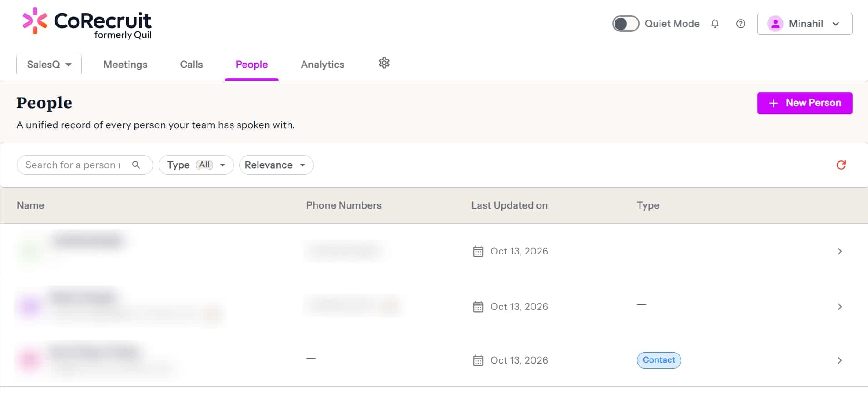This screenshot has height=394, width=868.
Task: Click the CoRecruit logo
Action: [x=87, y=24]
